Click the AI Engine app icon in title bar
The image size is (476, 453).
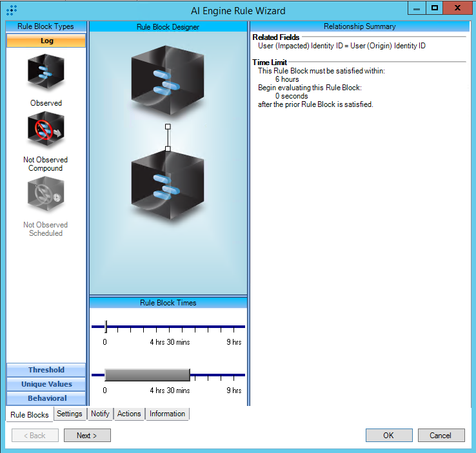(x=12, y=10)
